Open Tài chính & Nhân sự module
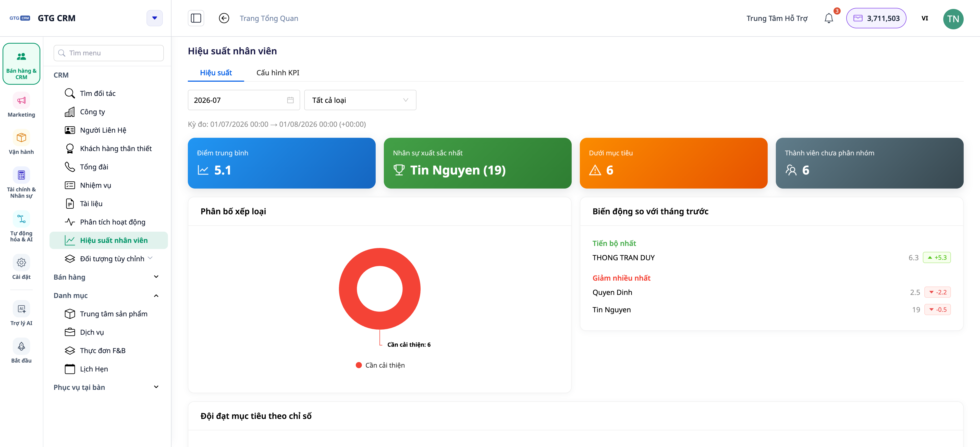Viewport: 980px width, 447px height. [21, 183]
